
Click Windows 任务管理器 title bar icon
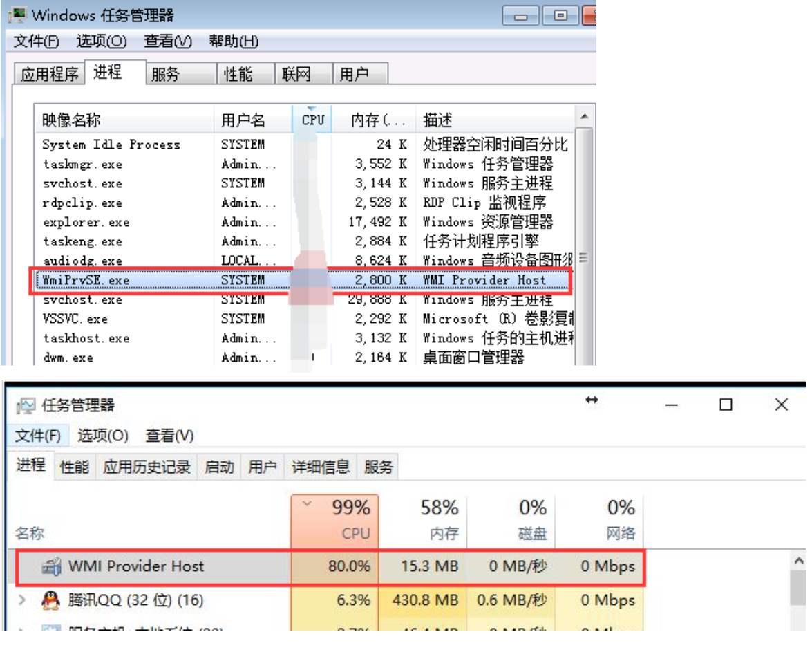click(x=17, y=15)
